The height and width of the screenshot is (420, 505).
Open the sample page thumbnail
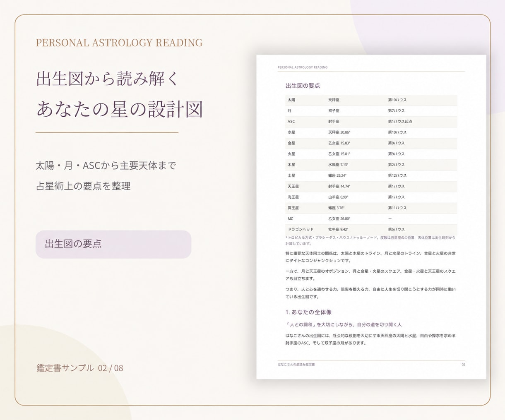click(x=371, y=217)
